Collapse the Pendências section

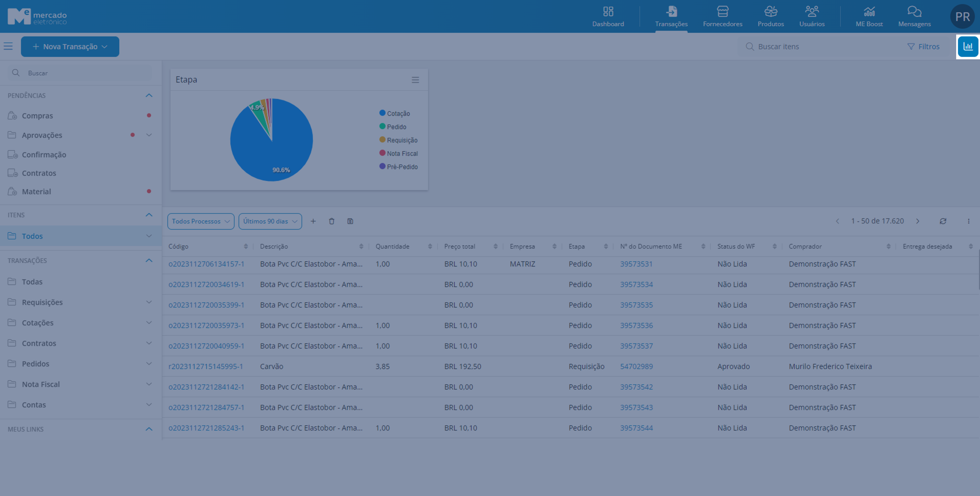click(x=149, y=95)
